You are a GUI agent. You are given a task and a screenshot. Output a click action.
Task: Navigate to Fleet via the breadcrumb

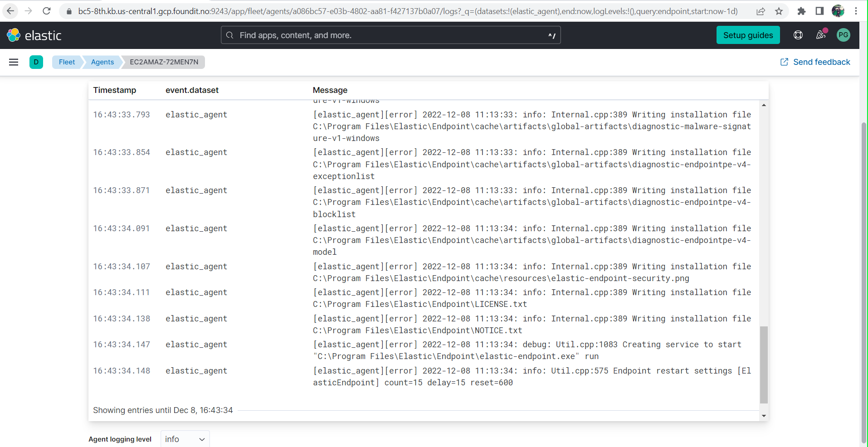66,62
